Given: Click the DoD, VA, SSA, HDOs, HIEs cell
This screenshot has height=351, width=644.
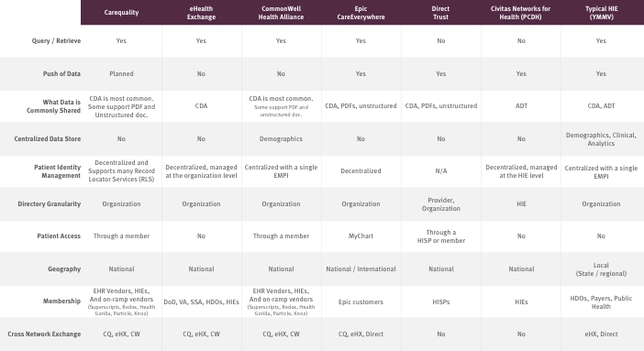Looking at the screenshot, I should (x=201, y=302).
